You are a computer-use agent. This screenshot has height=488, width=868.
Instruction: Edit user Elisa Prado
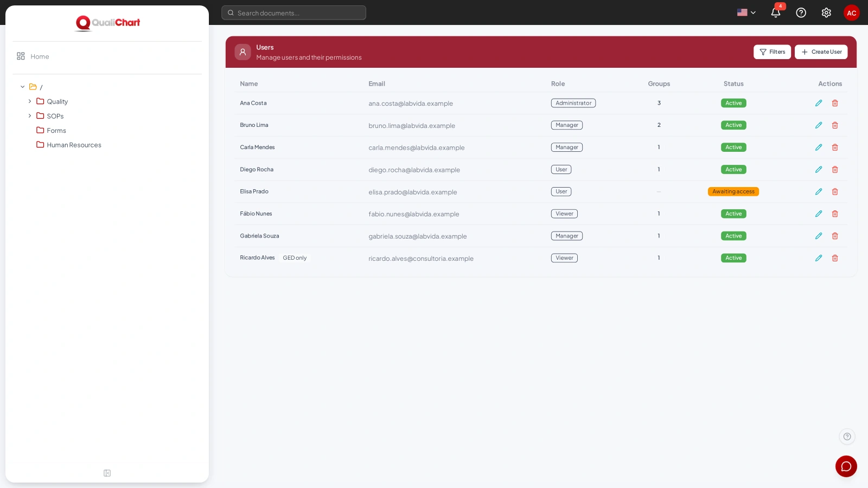[819, 191]
